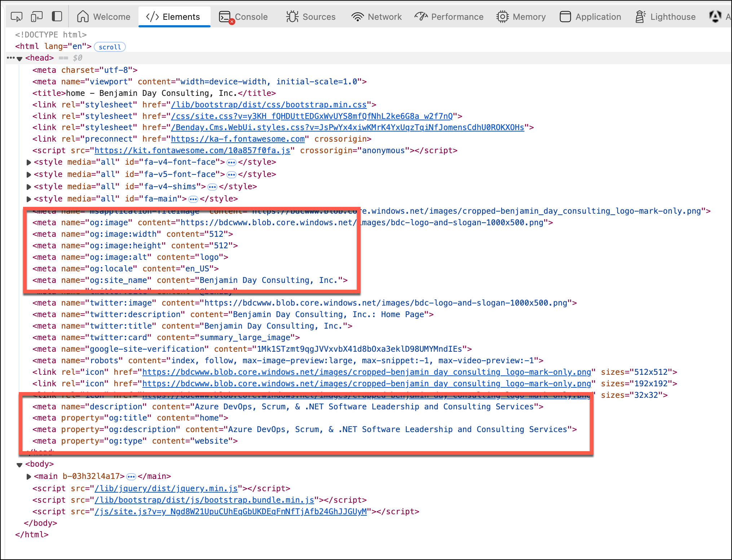Click the scroll badge on html element

tap(110, 47)
